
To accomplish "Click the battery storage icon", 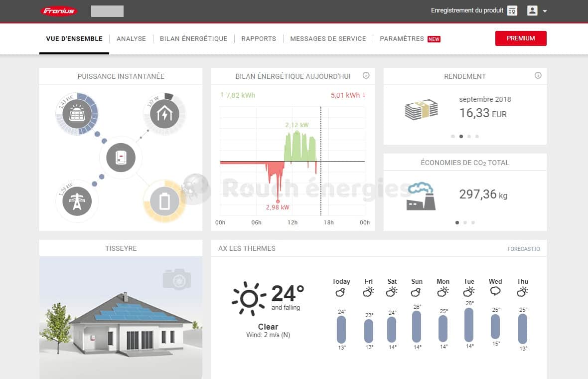I will pos(164,201).
